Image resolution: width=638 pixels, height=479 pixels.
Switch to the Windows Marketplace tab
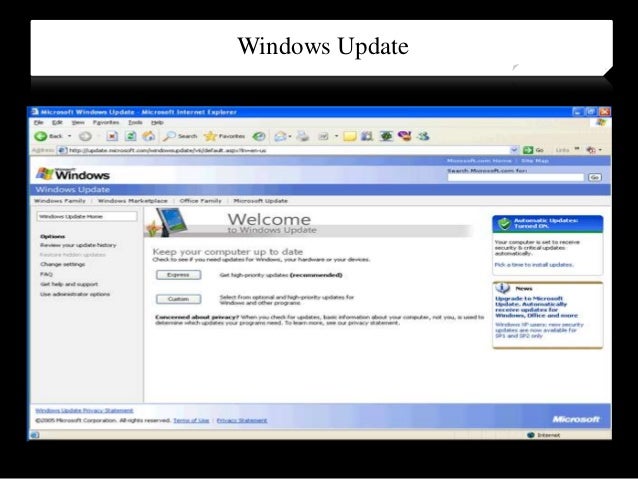point(133,201)
